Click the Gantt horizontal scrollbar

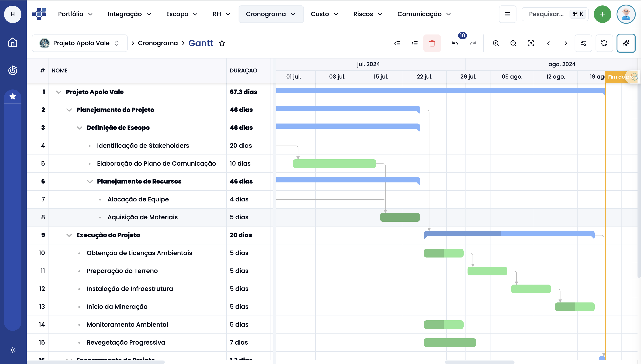(480, 362)
